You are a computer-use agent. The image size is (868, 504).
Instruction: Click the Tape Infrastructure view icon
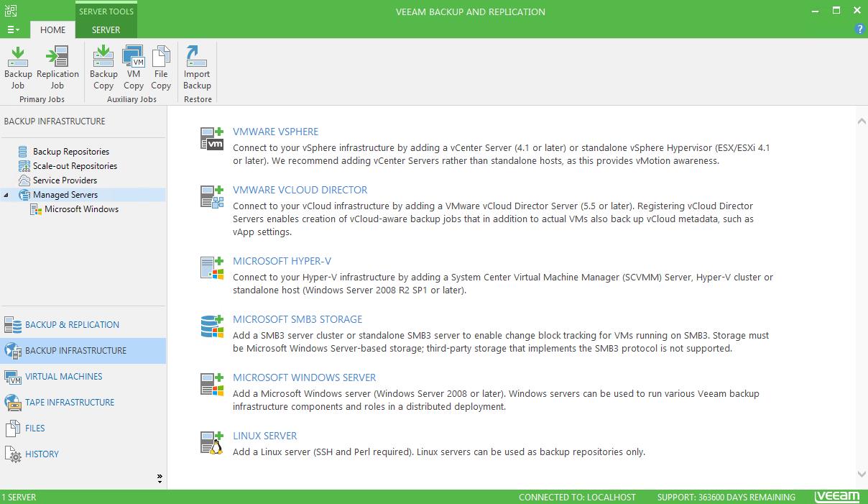pos(13,403)
